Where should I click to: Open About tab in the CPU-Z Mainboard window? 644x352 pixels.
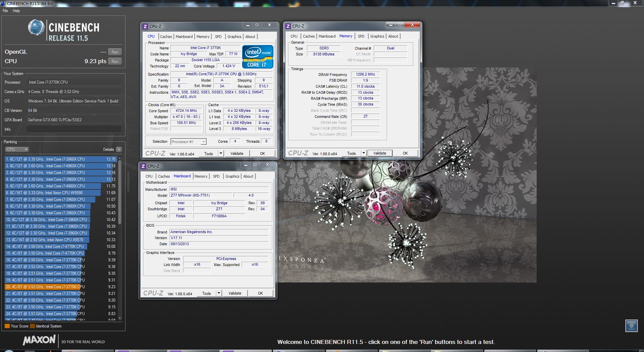pyautogui.click(x=248, y=176)
